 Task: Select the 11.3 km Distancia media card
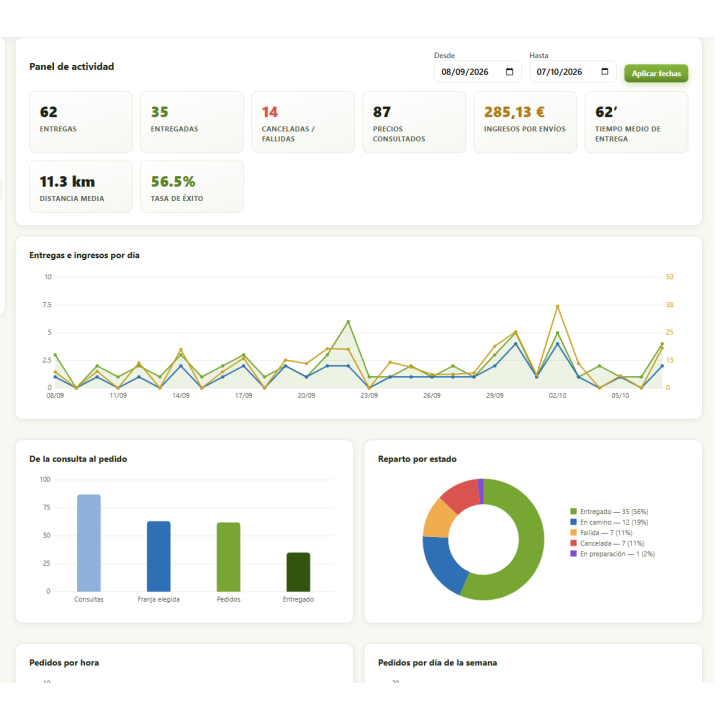click(82, 188)
